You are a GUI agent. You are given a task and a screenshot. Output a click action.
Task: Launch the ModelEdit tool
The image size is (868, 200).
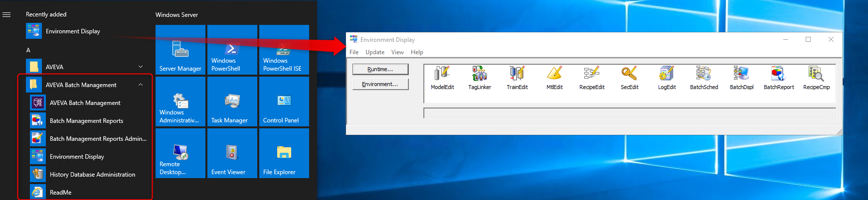(x=442, y=78)
